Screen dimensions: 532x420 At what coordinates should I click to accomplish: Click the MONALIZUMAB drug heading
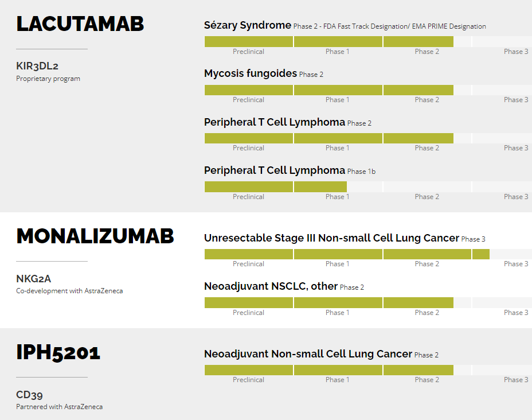(95, 236)
